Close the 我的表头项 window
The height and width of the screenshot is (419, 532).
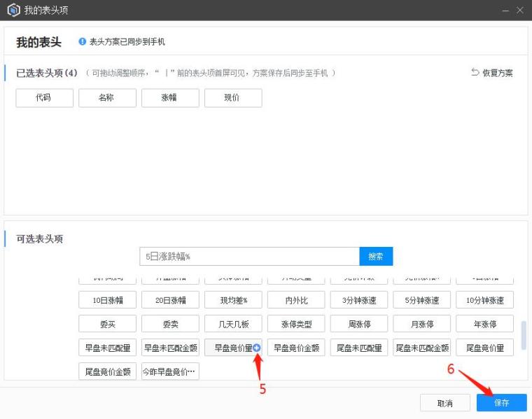coord(520,10)
